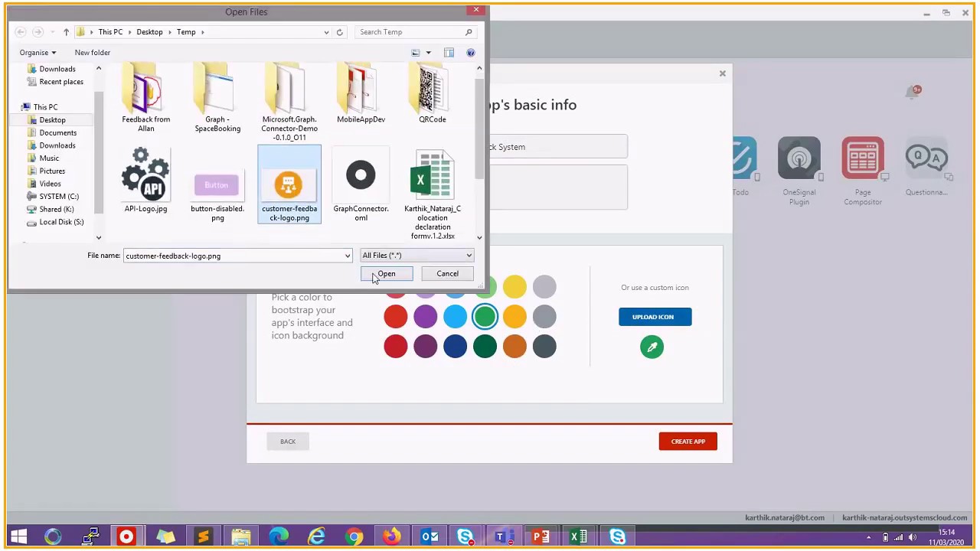Screen dimensions: 980x551
Task: Open more view options dropdown arrow
Action: [428, 53]
